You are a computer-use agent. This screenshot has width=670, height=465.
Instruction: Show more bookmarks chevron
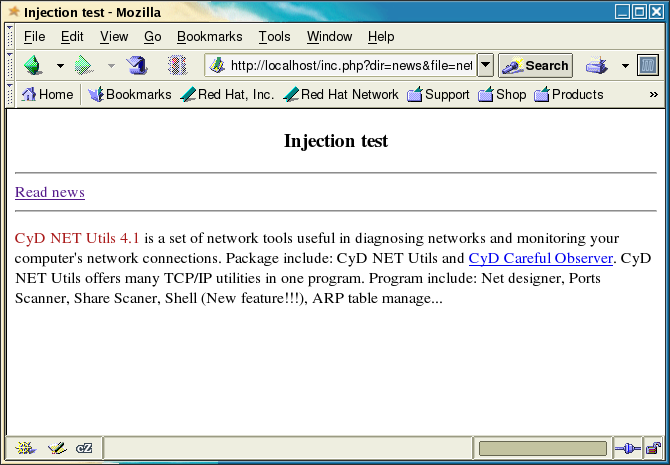(653, 94)
